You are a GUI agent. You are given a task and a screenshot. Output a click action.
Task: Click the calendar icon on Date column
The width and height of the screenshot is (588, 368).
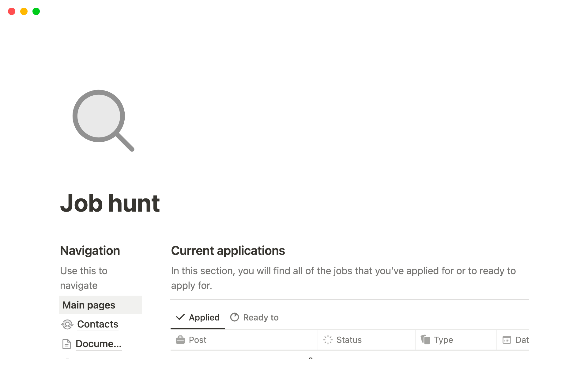pos(507,340)
